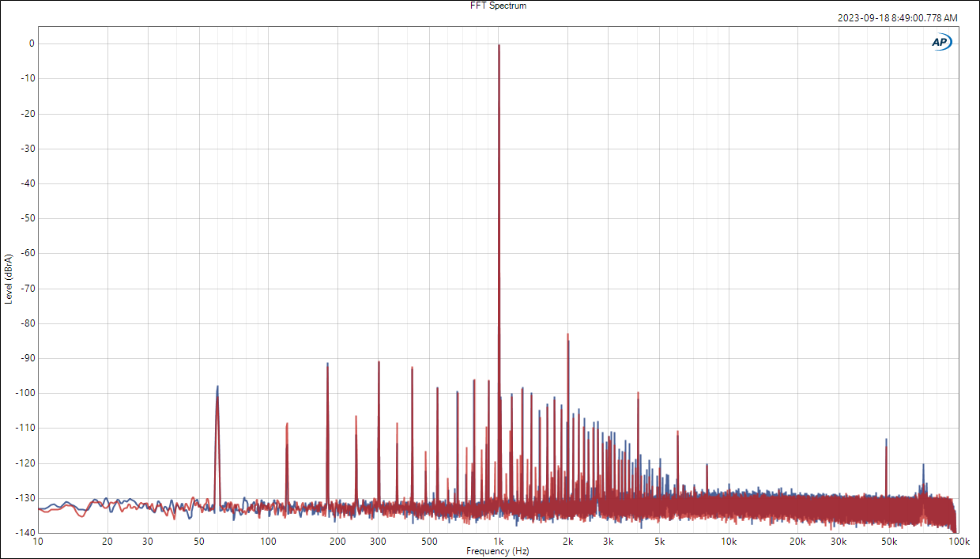The height and width of the screenshot is (559, 980).
Task: Click the top of the 2 kHz harmonic peak
Action: (x=567, y=334)
